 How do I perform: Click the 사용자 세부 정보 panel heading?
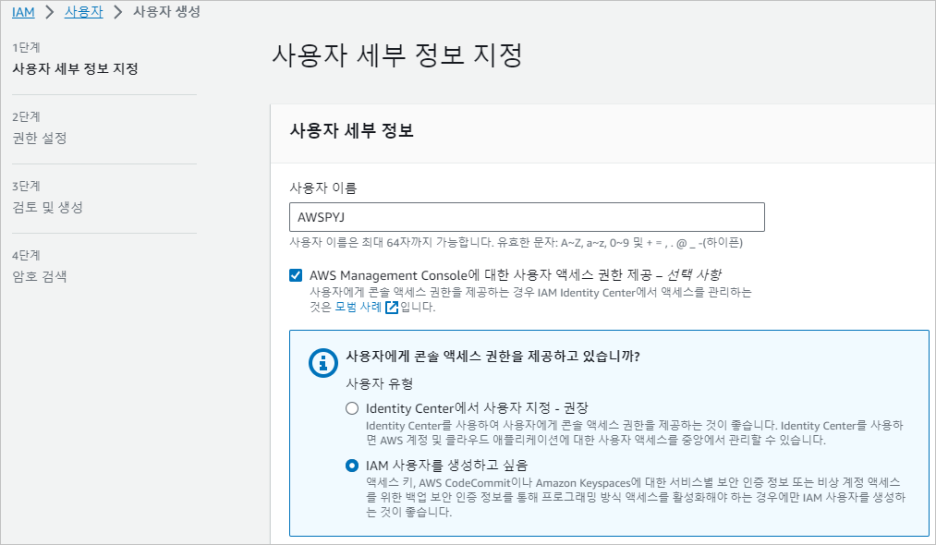(352, 131)
